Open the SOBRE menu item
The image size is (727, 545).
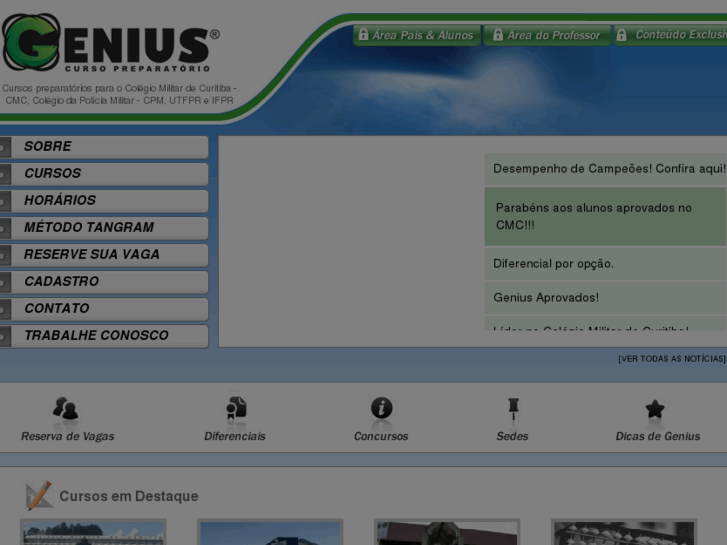[104, 147]
